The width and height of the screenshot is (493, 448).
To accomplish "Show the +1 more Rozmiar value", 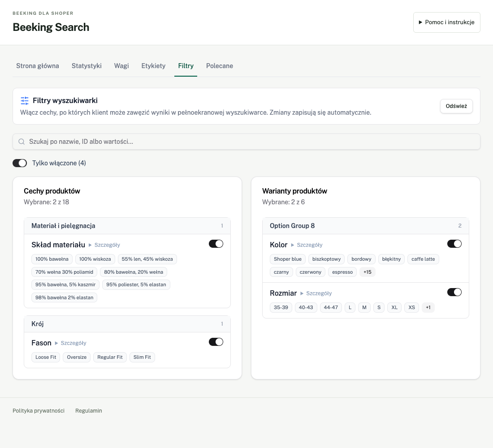I will tap(428, 307).
